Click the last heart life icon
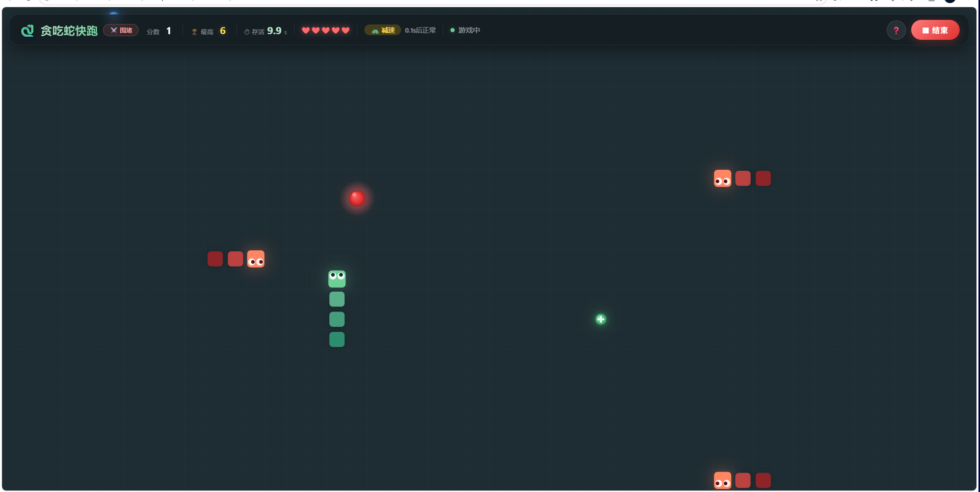Image resolution: width=980 pixels, height=492 pixels. 346,30
